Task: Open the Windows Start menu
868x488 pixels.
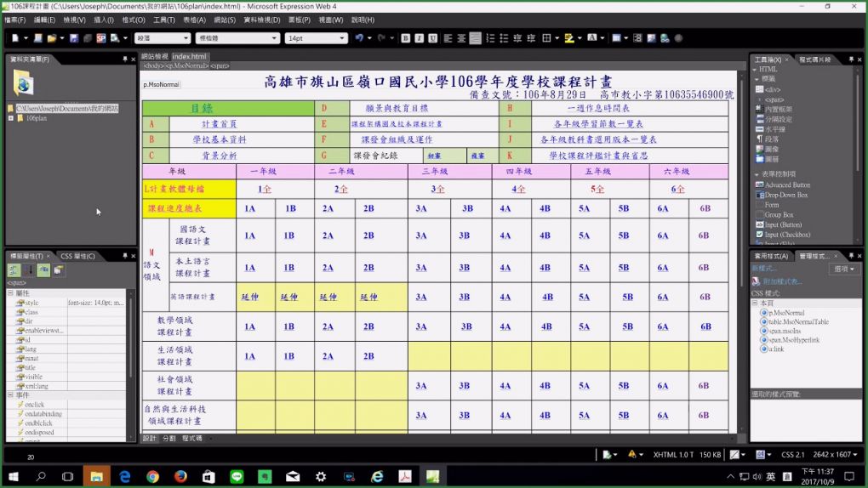Action: point(14,476)
